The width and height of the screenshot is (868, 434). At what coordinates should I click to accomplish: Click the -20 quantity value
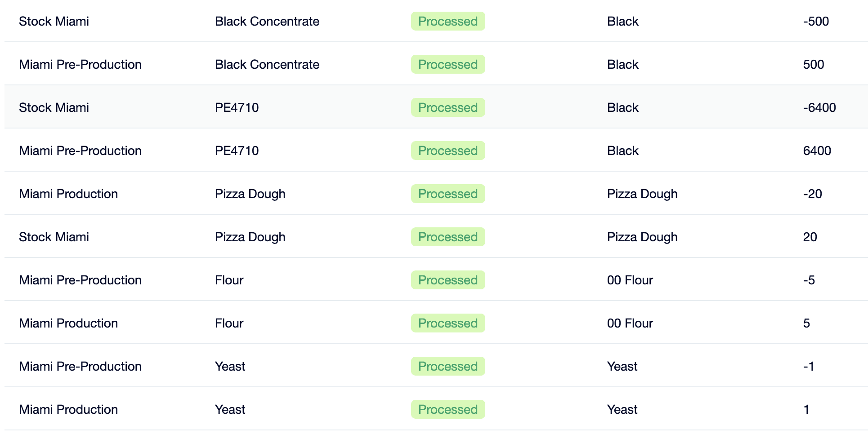click(812, 194)
